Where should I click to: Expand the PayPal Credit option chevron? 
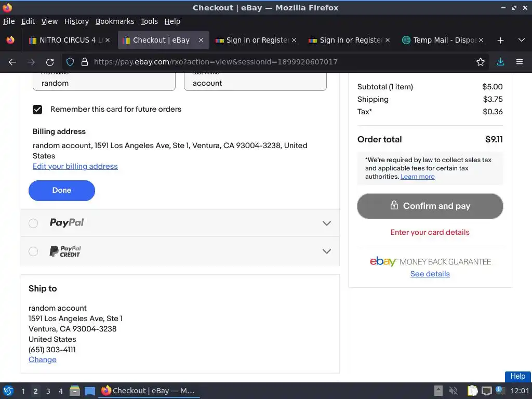coord(326,251)
